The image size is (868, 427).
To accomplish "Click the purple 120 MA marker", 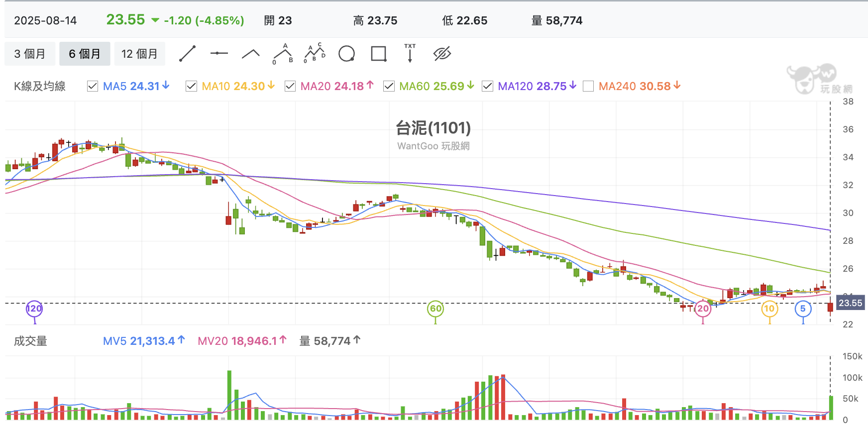I will click(34, 309).
